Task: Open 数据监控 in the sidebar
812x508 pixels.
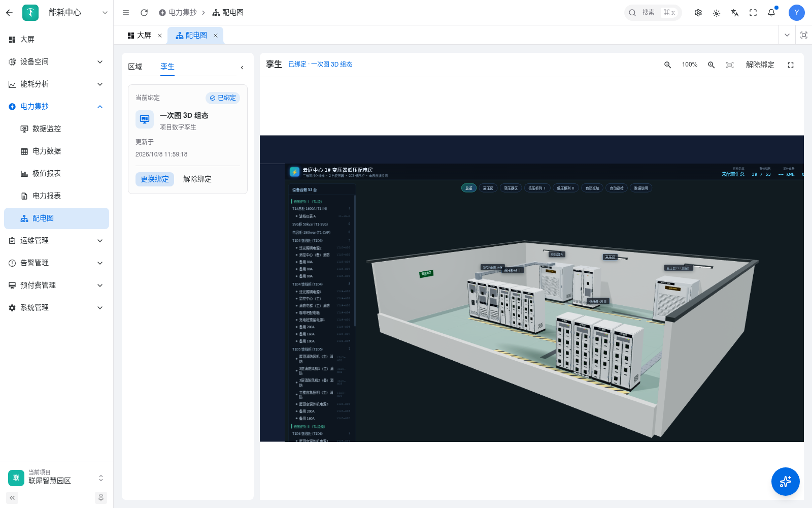Action: (57, 129)
